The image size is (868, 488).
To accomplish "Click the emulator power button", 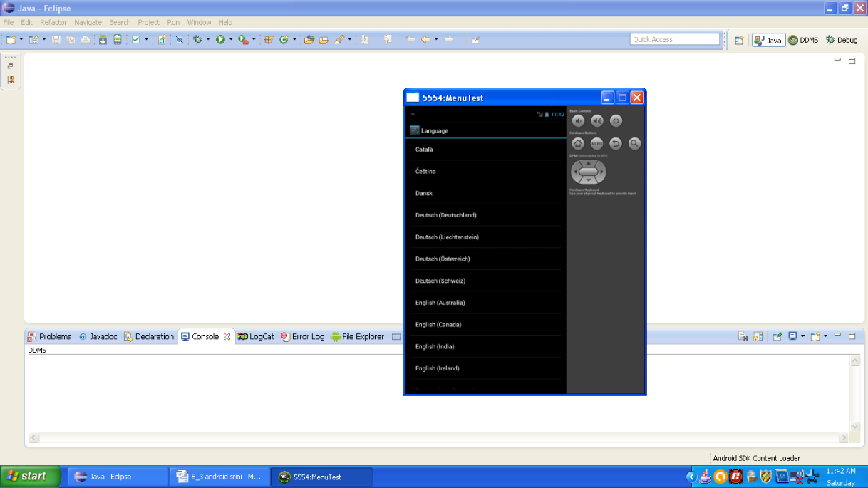I will (x=616, y=121).
